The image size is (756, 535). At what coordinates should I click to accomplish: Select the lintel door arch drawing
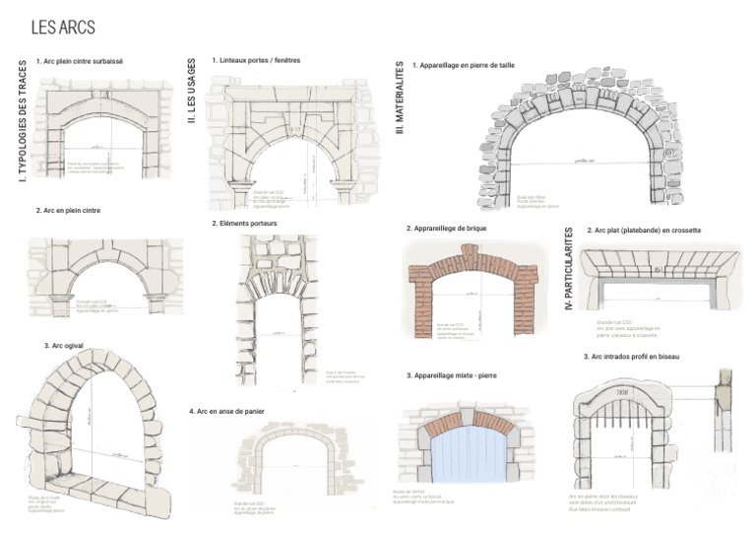pyautogui.click(x=292, y=143)
